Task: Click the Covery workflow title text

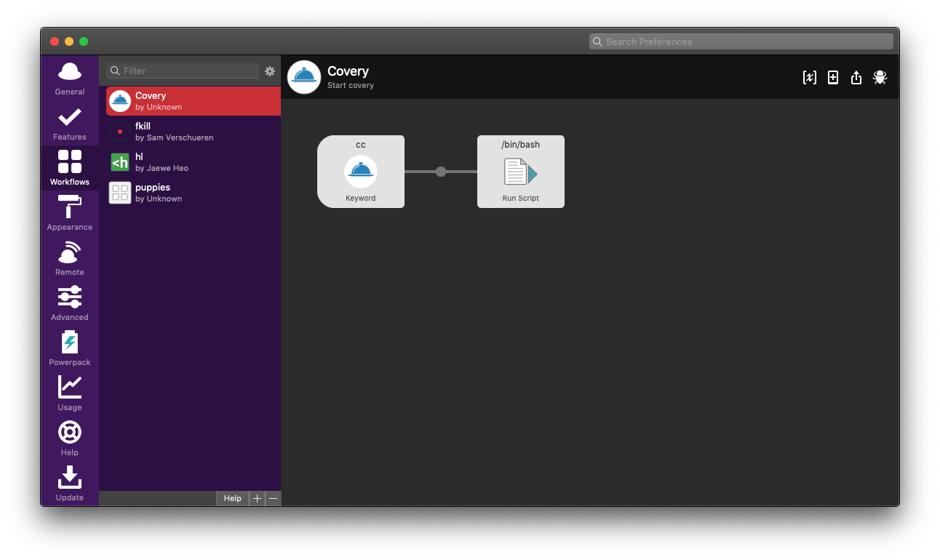Action: point(348,71)
